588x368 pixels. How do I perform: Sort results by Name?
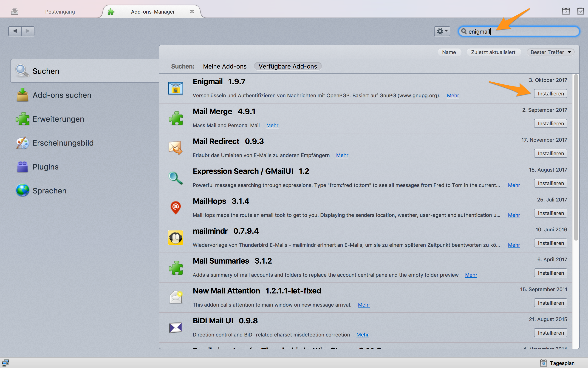[x=449, y=52]
